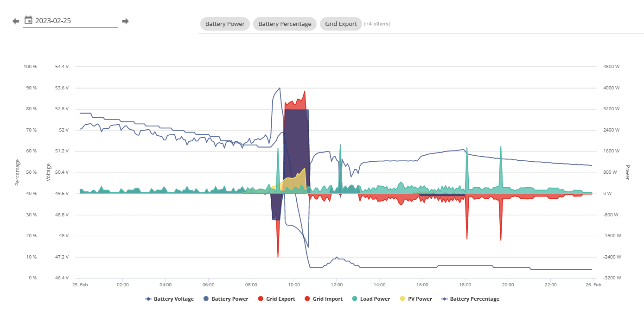Expand the '+4 others' series list
Viewport: 644px width, 322px height.
click(377, 24)
